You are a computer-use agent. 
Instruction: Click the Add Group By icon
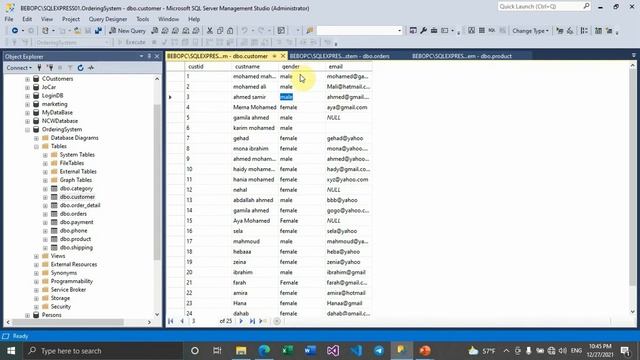click(584, 31)
